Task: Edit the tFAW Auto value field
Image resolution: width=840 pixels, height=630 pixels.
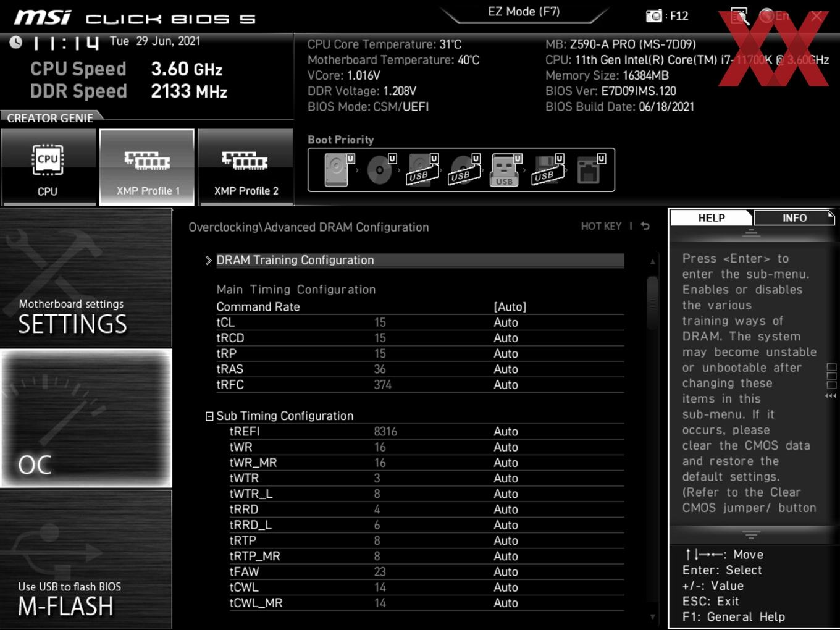Action: [506, 572]
